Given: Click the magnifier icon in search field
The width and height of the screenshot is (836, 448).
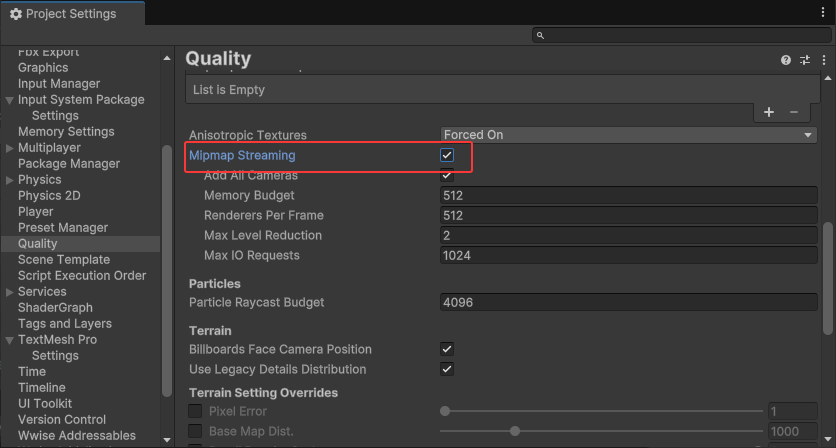Looking at the screenshot, I should coord(540,35).
